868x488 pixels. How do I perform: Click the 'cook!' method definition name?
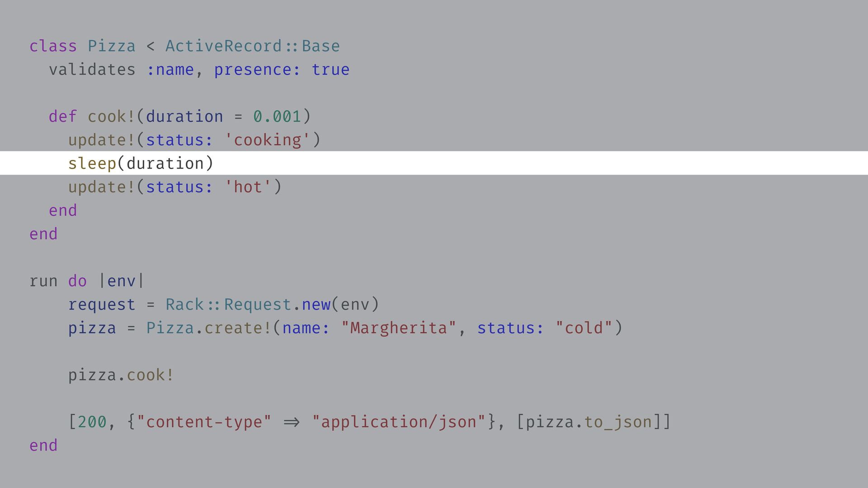(111, 117)
